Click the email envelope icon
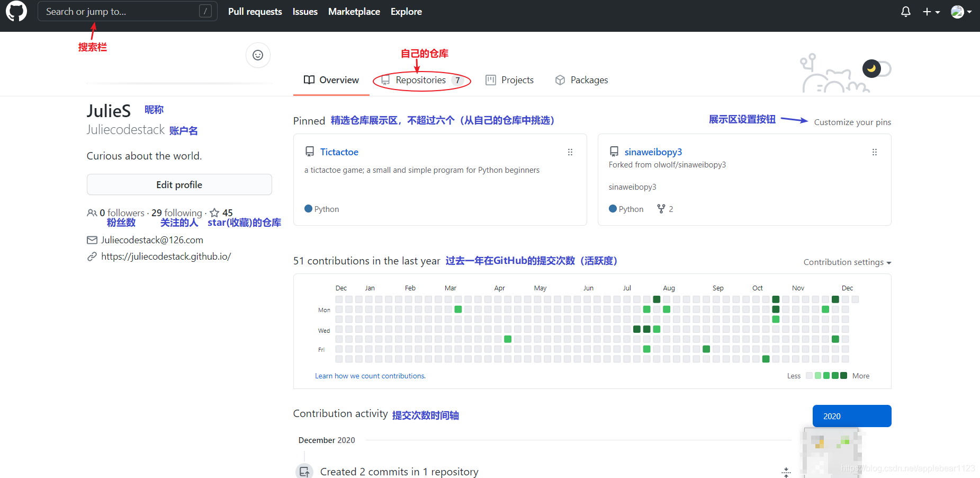The image size is (980, 478). 92,240
